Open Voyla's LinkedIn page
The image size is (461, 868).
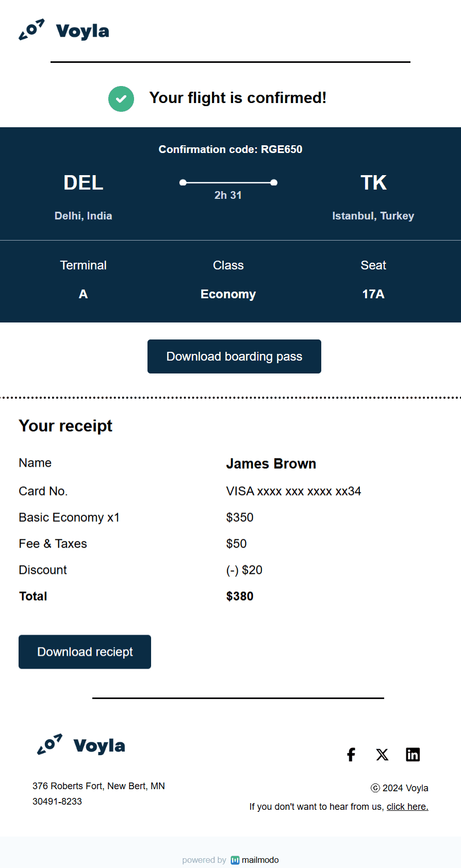413,755
